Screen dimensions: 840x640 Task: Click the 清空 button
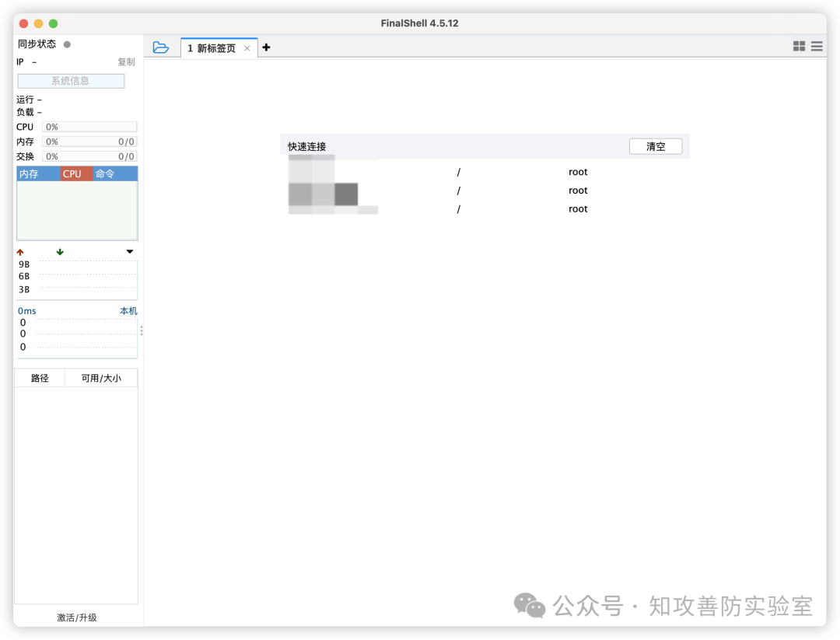pyautogui.click(x=656, y=146)
